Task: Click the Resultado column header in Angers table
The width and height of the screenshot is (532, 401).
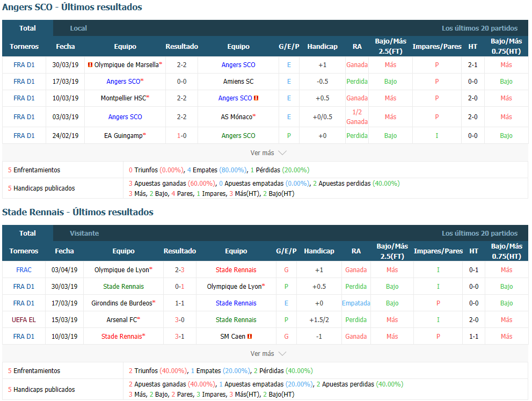Action: [x=181, y=47]
